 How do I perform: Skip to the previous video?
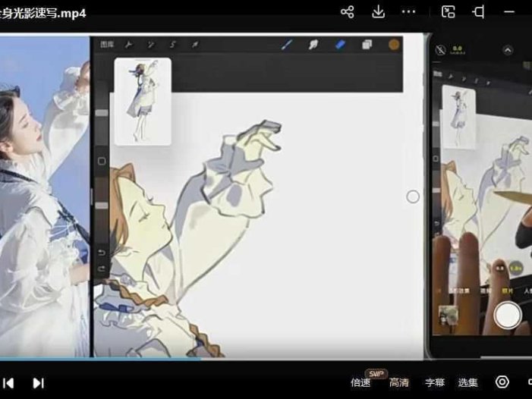tap(9, 383)
